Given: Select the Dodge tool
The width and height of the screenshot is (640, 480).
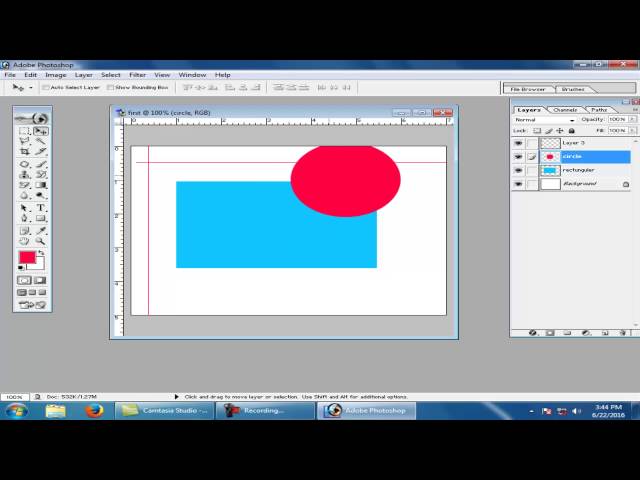Looking at the screenshot, I should pyautogui.click(x=40, y=196).
